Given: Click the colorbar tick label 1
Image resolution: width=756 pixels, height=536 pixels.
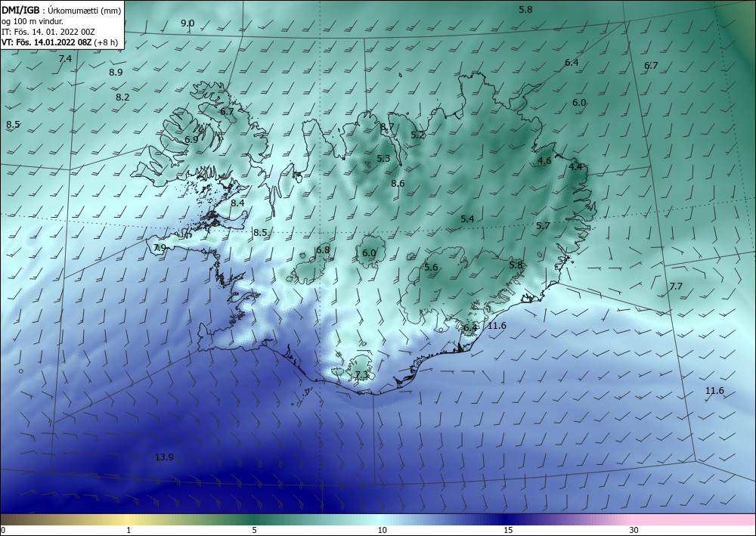Looking at the screenshot, I should (x=129, y=531).
